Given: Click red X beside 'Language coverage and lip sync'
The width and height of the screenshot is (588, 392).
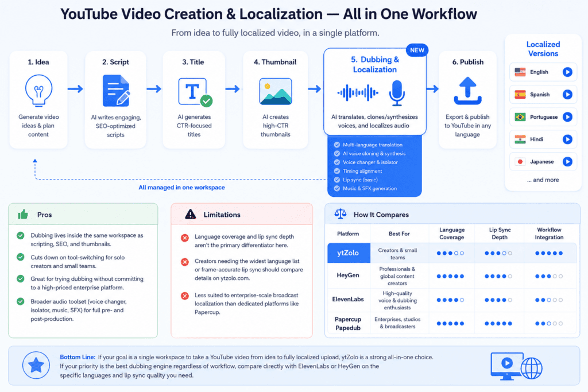Looking at the screenshot, I should 185,238.
